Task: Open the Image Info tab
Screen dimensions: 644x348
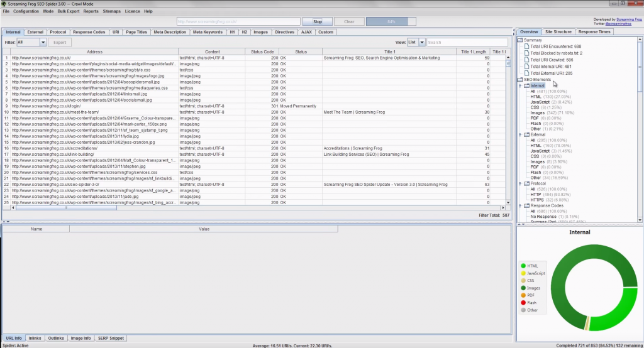Action: coord(81,338)
